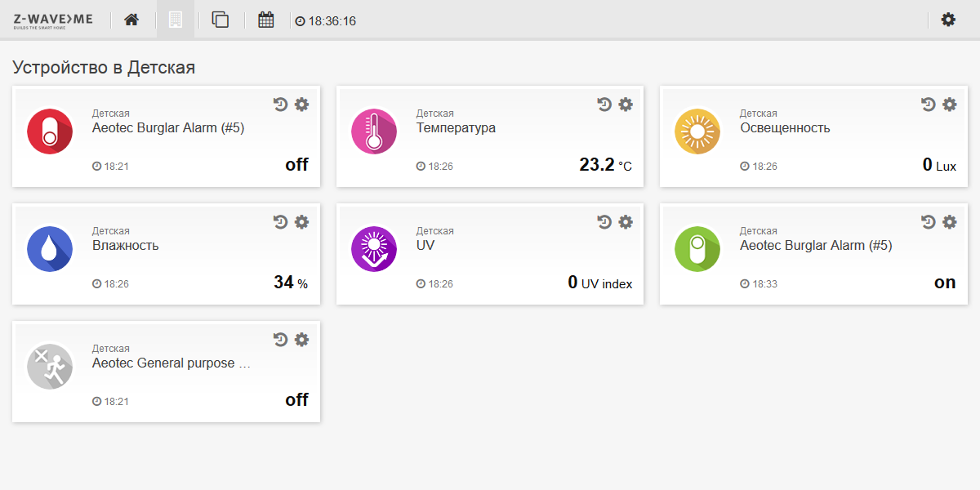Open settings gear of green Burglar Alarm
980x490 pixels.
click(x=950, y=222)
